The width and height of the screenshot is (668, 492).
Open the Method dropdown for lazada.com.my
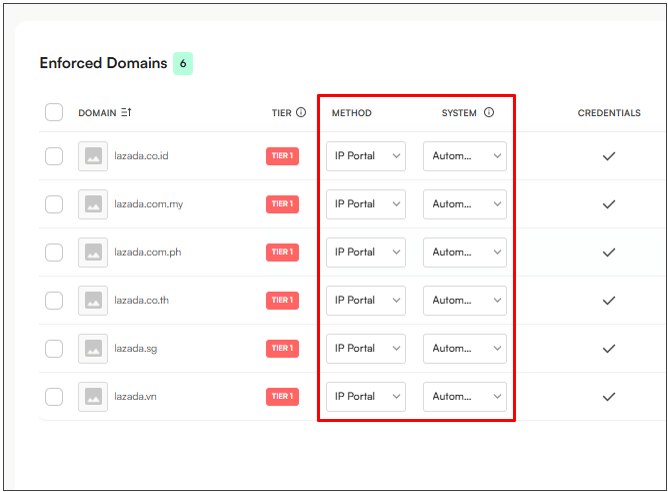[366, 204]
